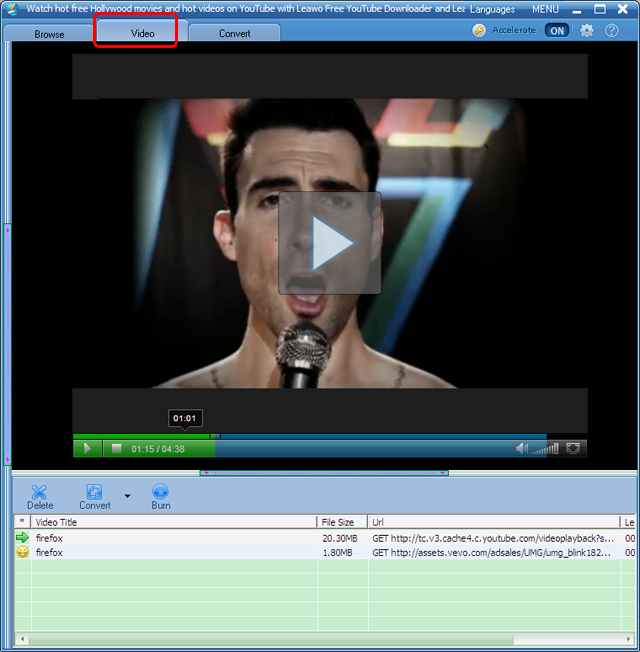
Task: Open settings via the gear icon
Action: click(586, 30)
